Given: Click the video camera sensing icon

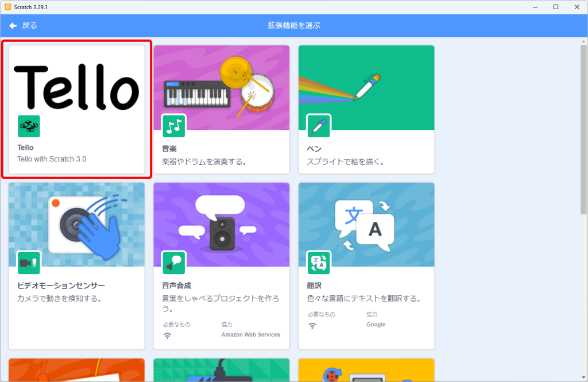Looking at the screenshot, I should [x=29, y=263].
